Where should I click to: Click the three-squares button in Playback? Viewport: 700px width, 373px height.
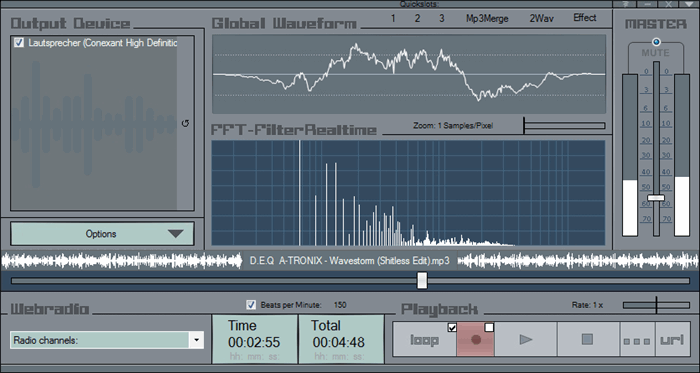point(637,340)
